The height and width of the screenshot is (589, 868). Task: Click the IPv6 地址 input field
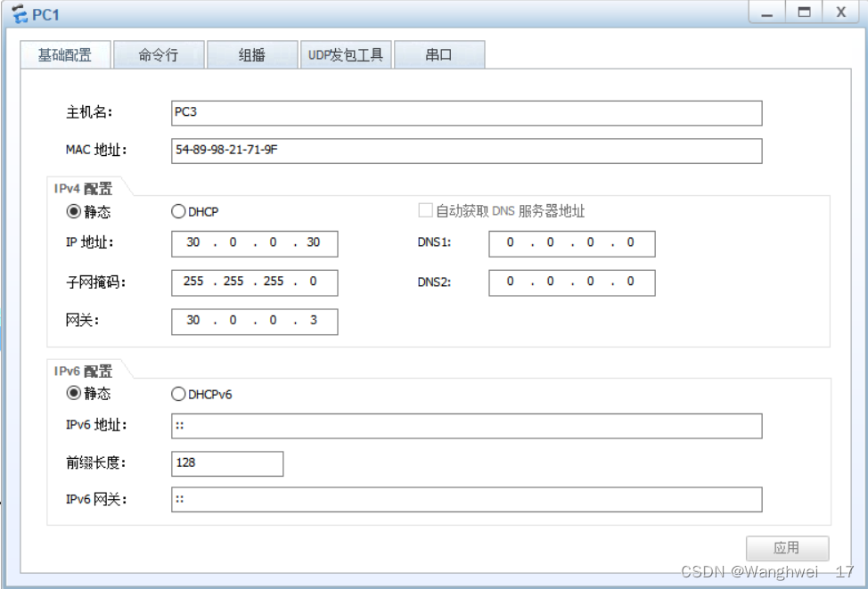click(x=467, y=426)
